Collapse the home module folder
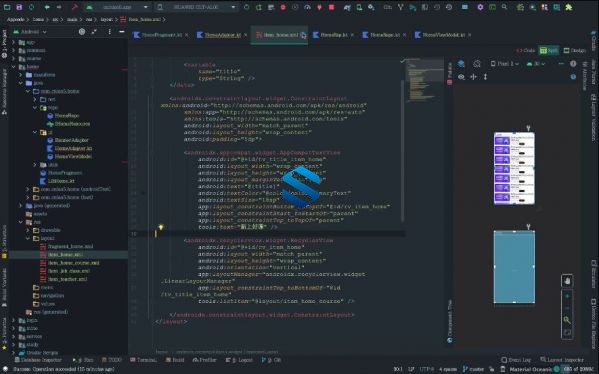599x374 pixels. click(x=14, y=67)
